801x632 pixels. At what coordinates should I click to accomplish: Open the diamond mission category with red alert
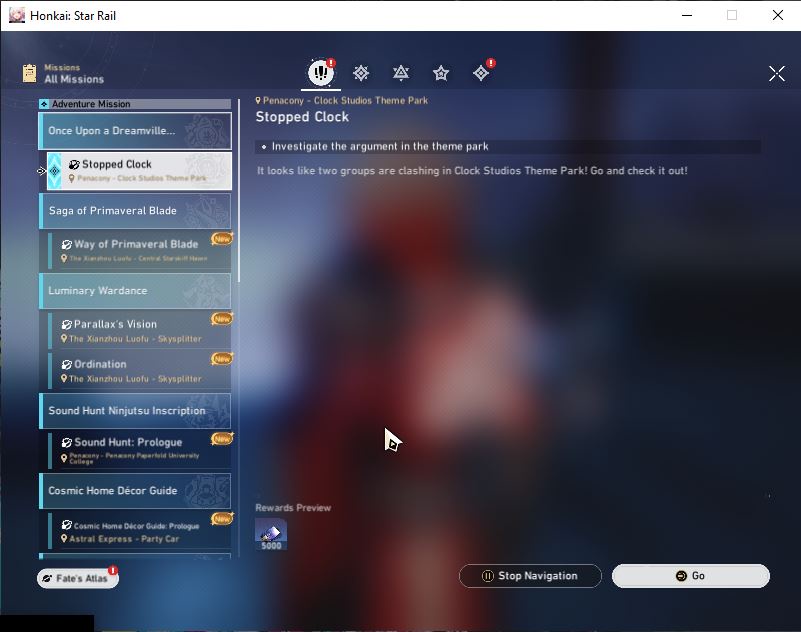pos(481,73)
